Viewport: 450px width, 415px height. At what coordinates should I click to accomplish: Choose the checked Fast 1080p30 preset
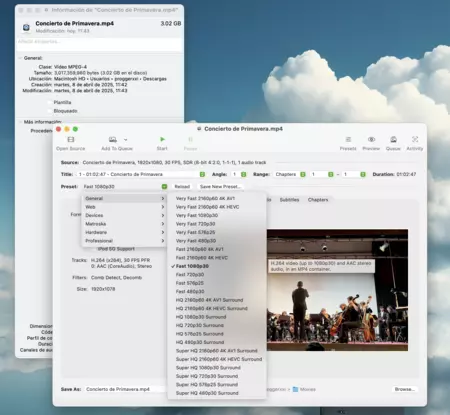pos(217,266)
